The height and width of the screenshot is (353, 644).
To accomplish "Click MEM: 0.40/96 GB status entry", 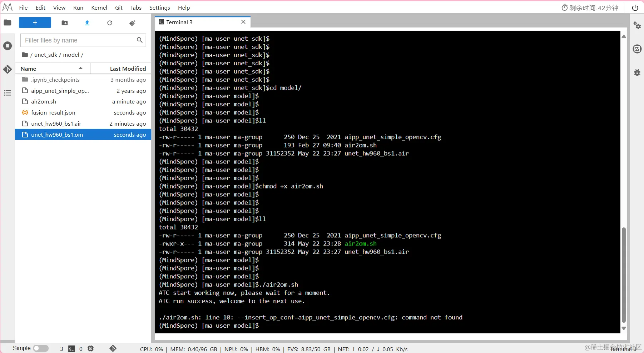I will tap(194, 349).
